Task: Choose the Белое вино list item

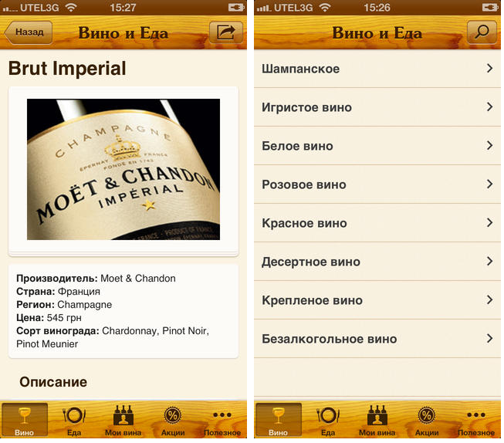Action: click(377, 146)
